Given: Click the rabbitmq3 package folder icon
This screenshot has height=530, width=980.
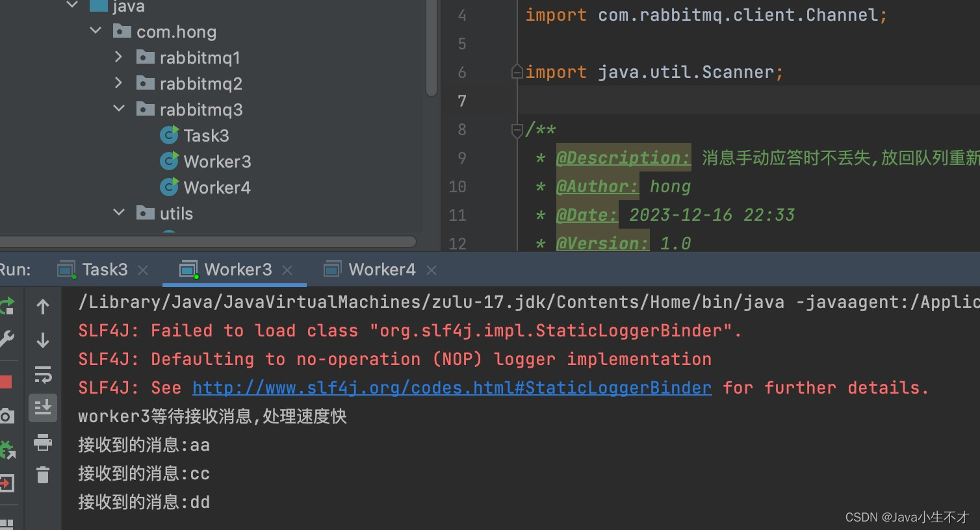Looking at the screenshot, I should coord(146,109).
